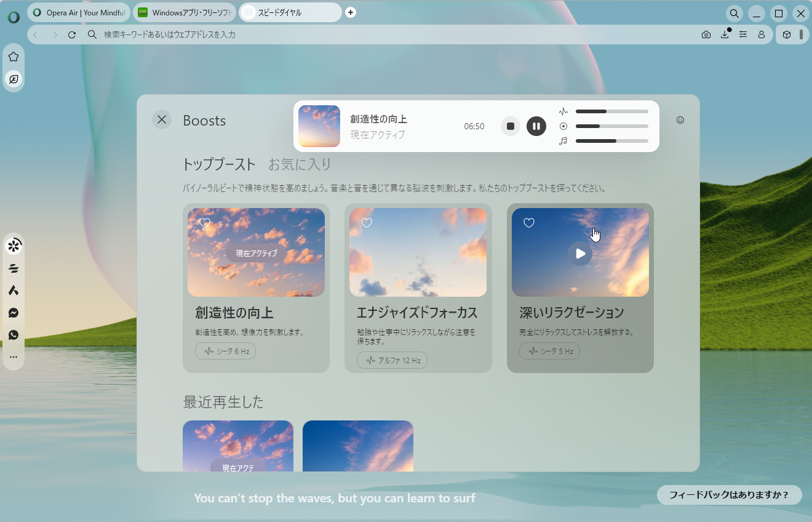The width and height of the screenshot is (812, 522).
Task: Reload the current page
Action: [x=72, y=35]
